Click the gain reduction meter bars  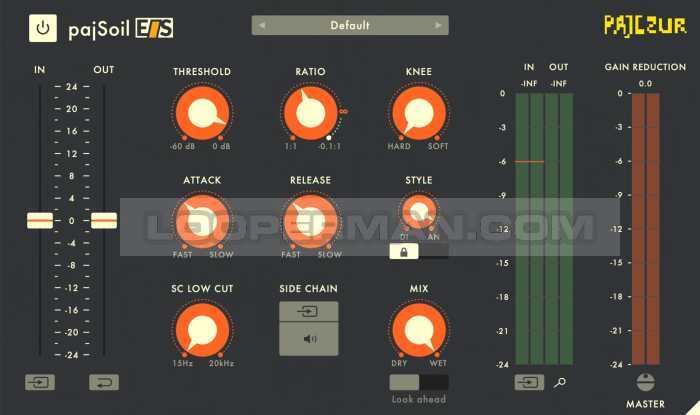(x=646, y=229)
